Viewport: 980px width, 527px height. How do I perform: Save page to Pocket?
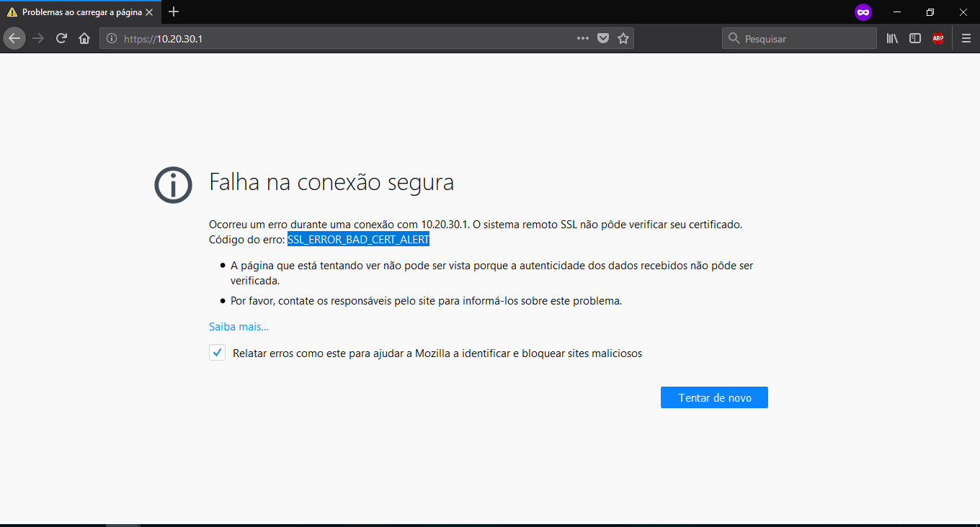[x=603, y=39]
